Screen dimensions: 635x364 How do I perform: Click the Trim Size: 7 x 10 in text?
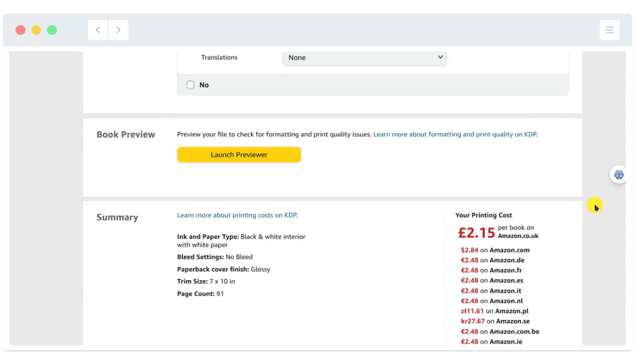click(x=206, y=282)
